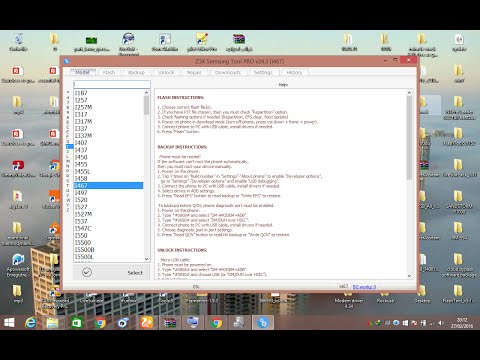Click the volume icon in system tray
Screen dimensions: 480x360
pyautogui.click(x=441, y=323)
